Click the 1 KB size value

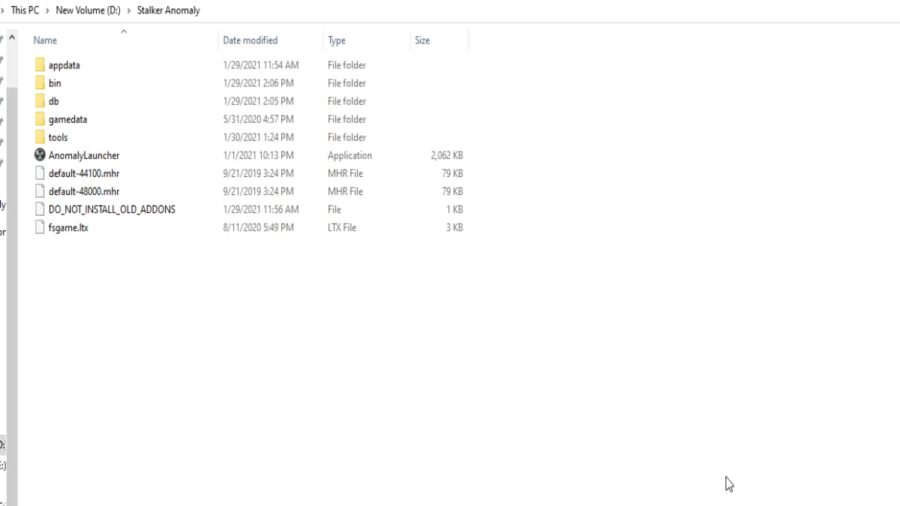(x=454, y=209)
